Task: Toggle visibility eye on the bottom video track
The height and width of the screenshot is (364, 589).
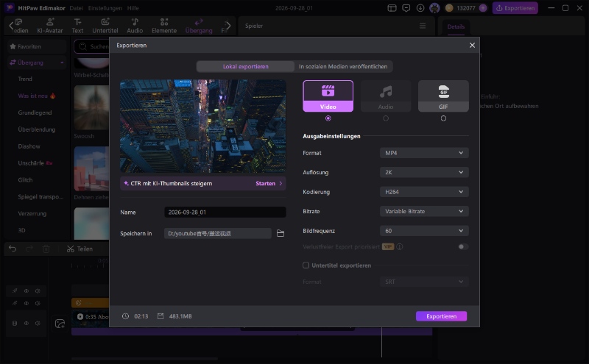Action: pyautogui.click(x=27, y=323)
